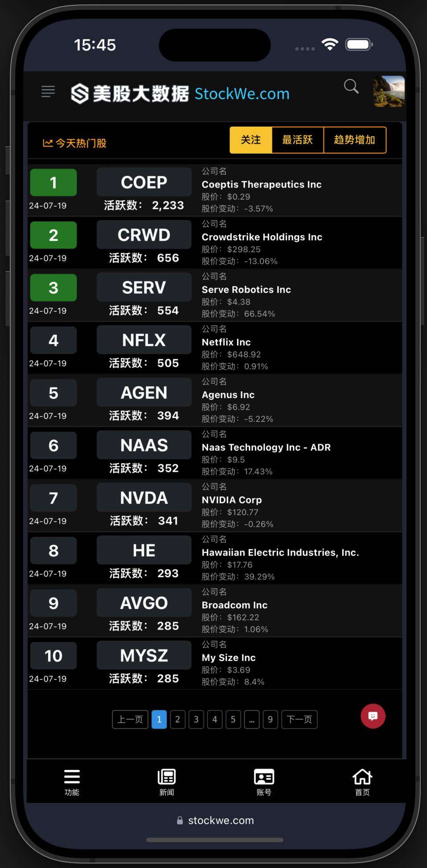
Task: Switch to 趋势增加 filter
Action: tap(354, 140)
